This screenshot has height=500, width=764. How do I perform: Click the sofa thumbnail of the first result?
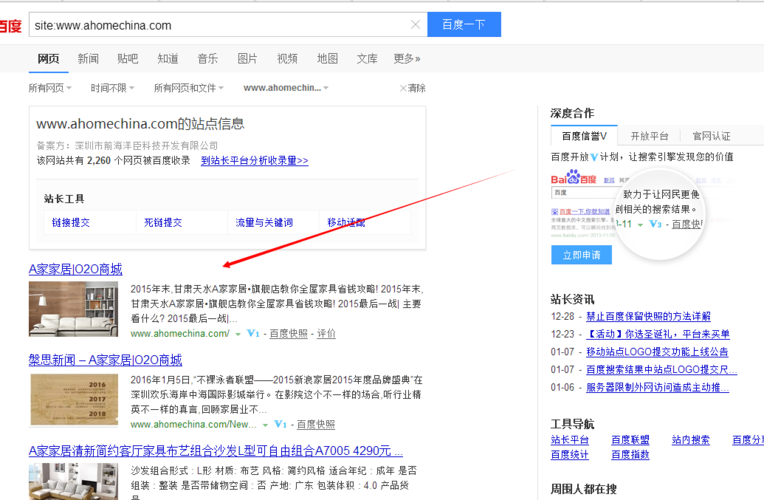73,309
